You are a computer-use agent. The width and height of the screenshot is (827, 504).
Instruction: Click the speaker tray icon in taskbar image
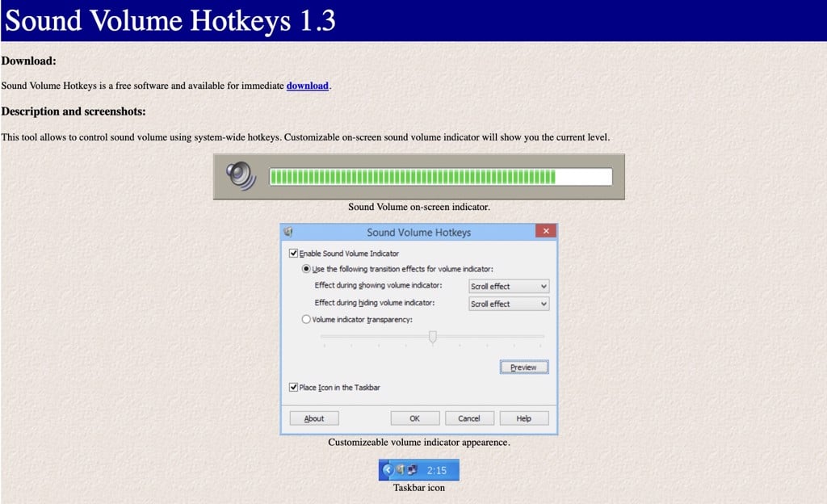(x=401, y=469)
